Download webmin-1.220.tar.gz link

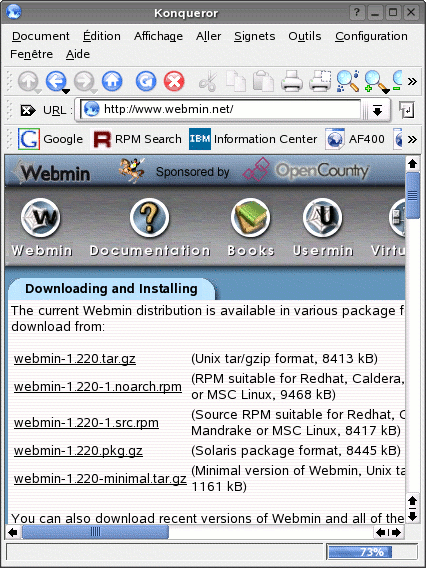tap(75, 359)
